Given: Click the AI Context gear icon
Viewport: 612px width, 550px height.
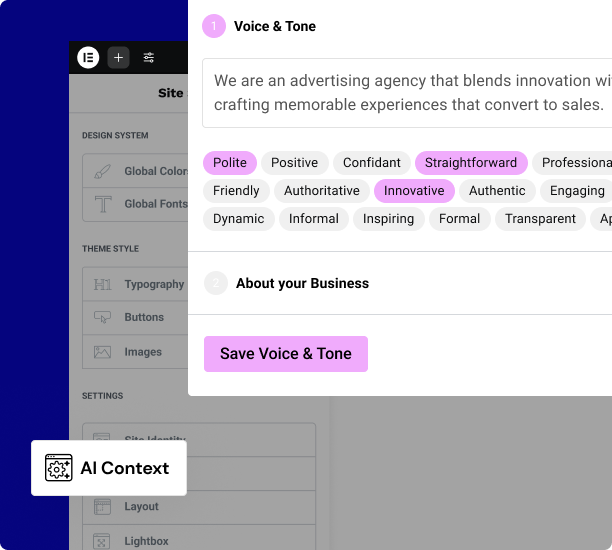Looking at the screenshot, I should click(59, 468).
